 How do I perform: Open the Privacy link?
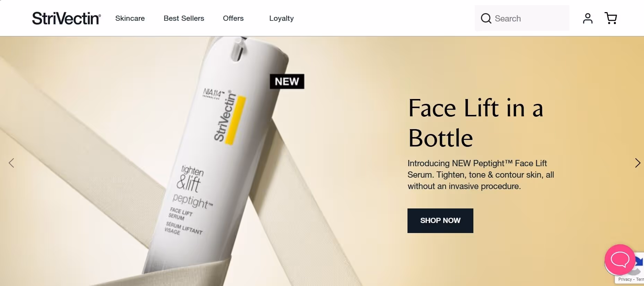tap(625, 279)
